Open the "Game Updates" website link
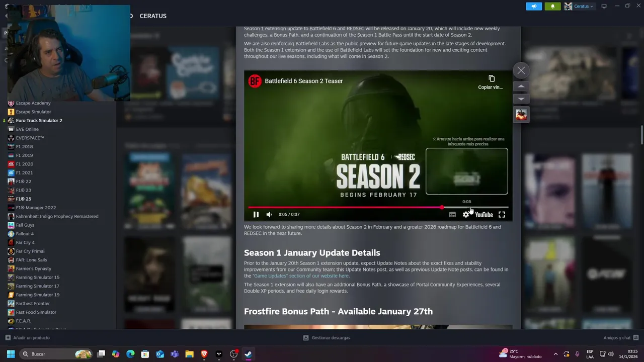Image resolution: width=644 pixels, height=362 pixels. [x=301, y=276]
